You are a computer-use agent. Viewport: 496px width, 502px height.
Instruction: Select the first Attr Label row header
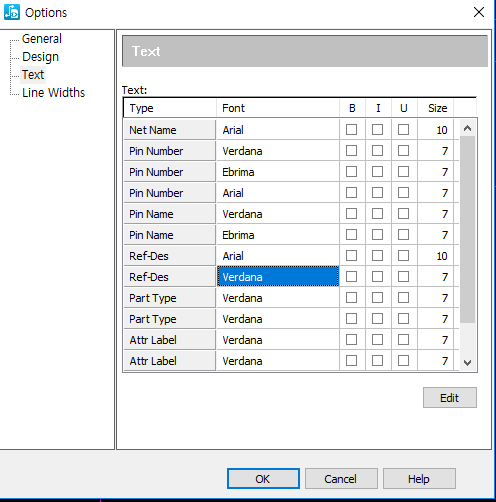(x=170, y=340)
